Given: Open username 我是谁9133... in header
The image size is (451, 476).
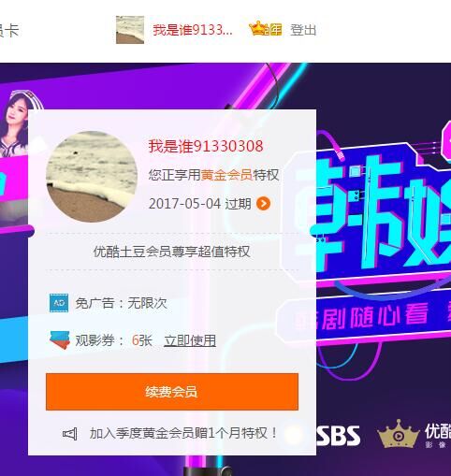Looking at the screenshot, I should (x=193, y=30).
